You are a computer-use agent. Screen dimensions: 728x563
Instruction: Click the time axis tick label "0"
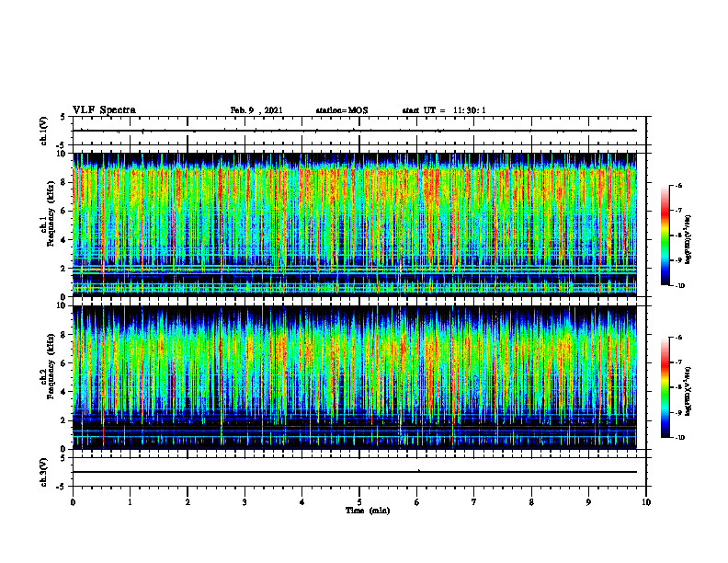tap(73, 502)
